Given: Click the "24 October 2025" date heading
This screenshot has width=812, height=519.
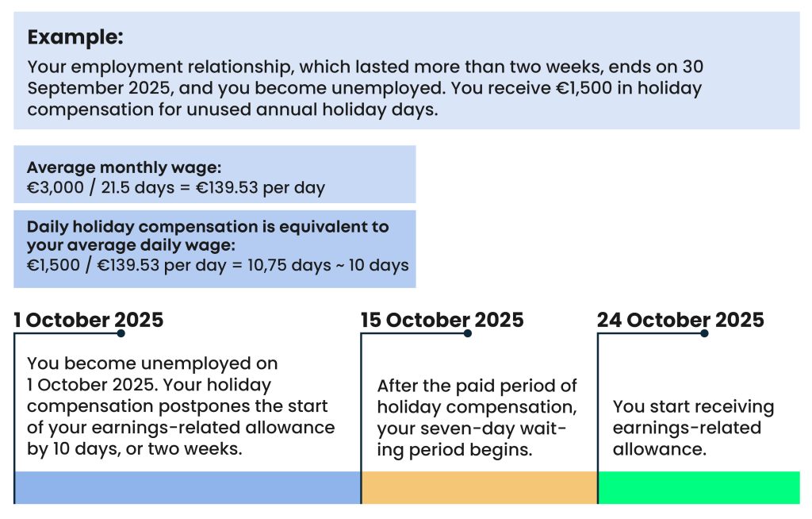Looking at the screenshot, I should tap(680, 320).
